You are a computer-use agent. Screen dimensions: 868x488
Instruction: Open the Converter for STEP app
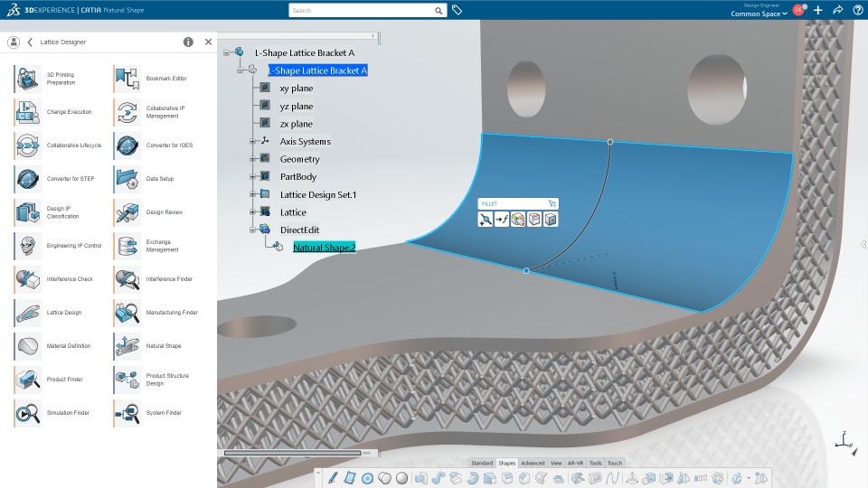(x=28, y=179)
